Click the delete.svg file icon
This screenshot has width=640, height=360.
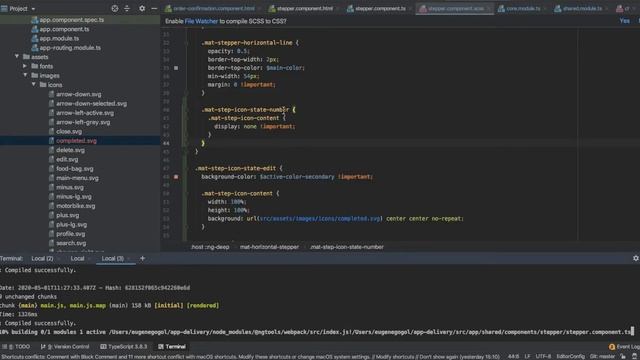click(x=51, y=150)
